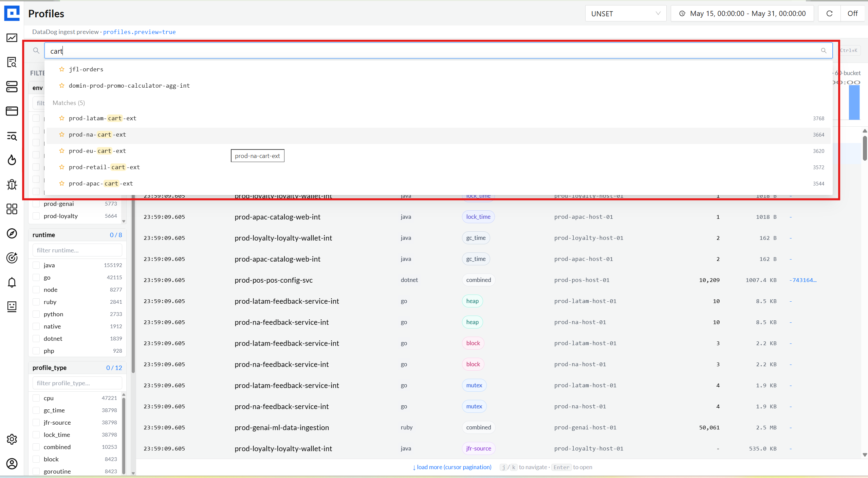
Task: Star prod-na-cart-ext match
Action: point(62,135)
